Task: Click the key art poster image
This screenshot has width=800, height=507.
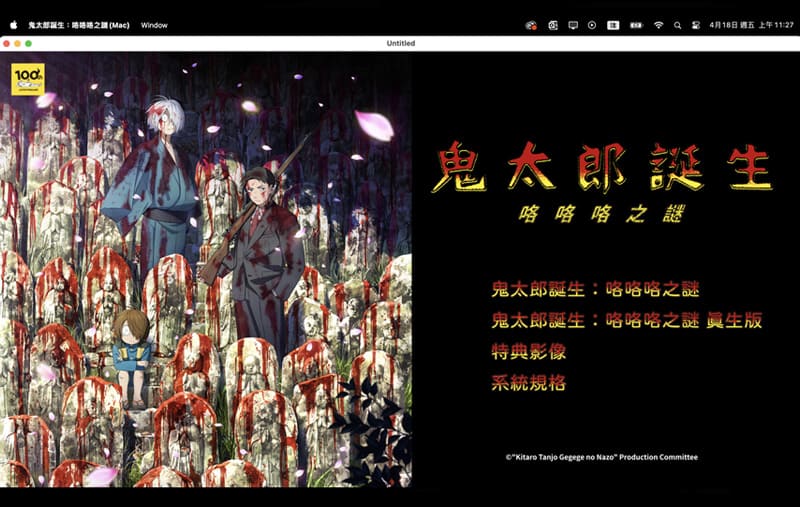Action: (x=206, y=269)
